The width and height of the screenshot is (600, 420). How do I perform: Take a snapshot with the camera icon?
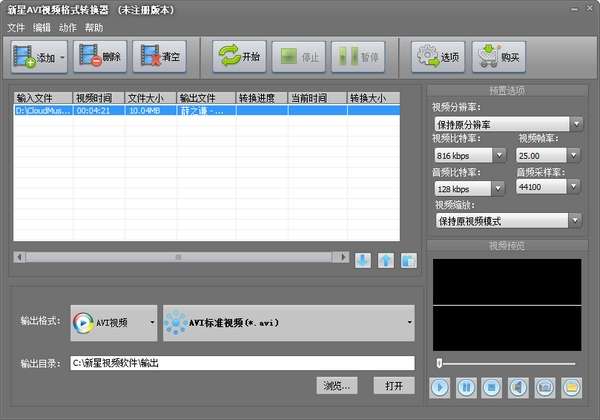(x=544, y=386)
